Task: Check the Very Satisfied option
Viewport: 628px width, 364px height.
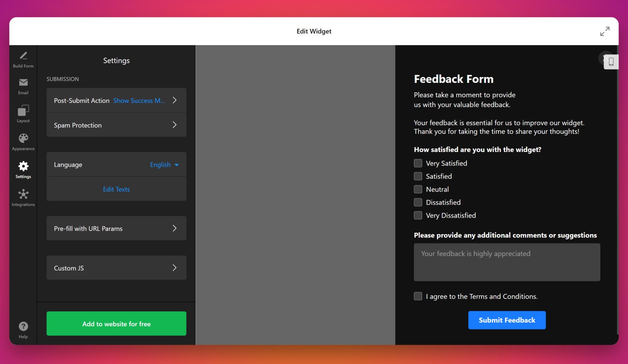Action: point(418,163)
